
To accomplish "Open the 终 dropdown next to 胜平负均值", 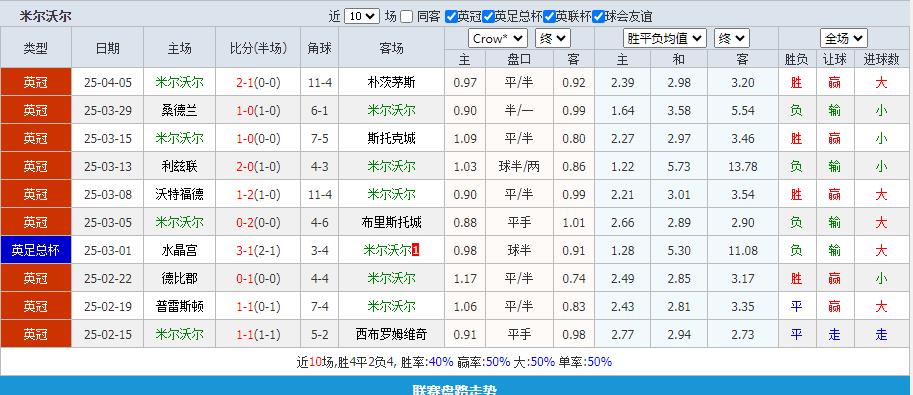I will [731, 38].
